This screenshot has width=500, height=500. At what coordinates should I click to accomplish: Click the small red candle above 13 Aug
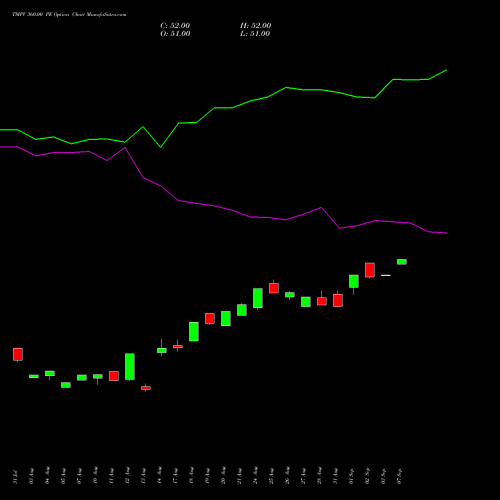[146, 388]
